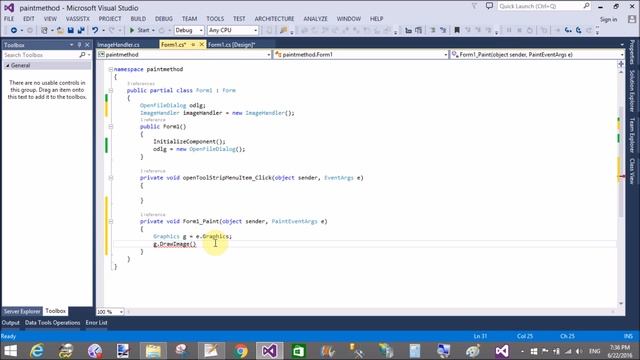Screen dimensions: 640x360
Task: Open the Error List tab
Action: (x=96, y=323)
